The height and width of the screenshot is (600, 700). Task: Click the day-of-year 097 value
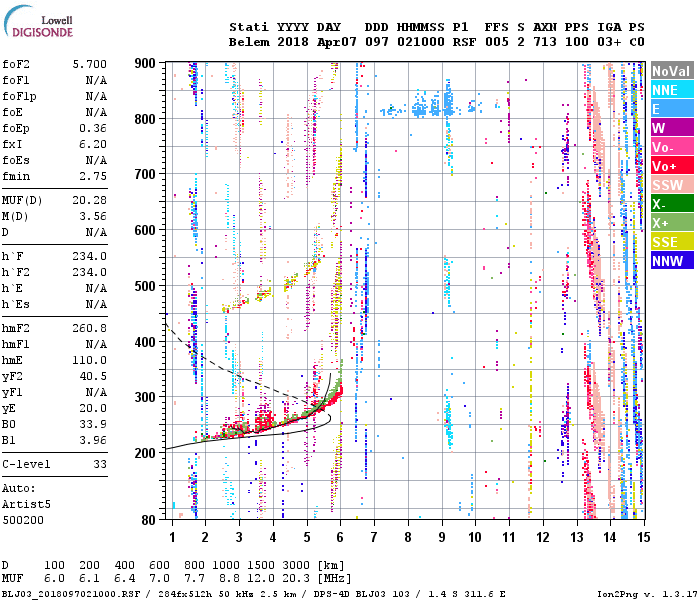click(x=377, y=42)
